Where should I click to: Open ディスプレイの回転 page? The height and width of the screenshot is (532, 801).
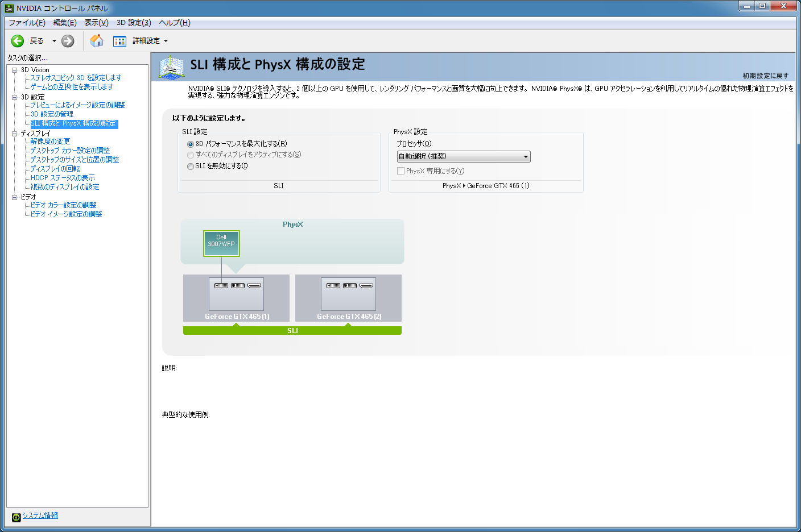click(55, 169)
